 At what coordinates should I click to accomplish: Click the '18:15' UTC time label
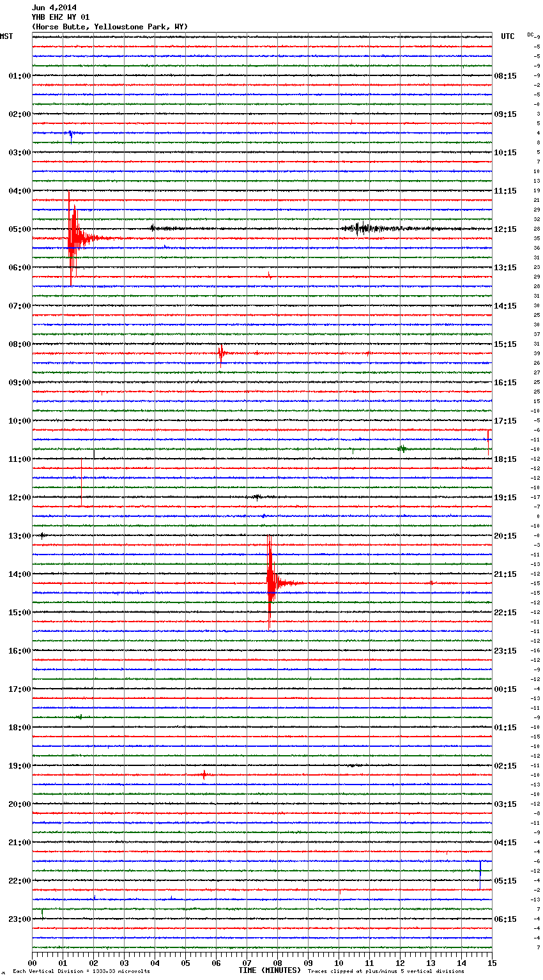click(505, 459)
